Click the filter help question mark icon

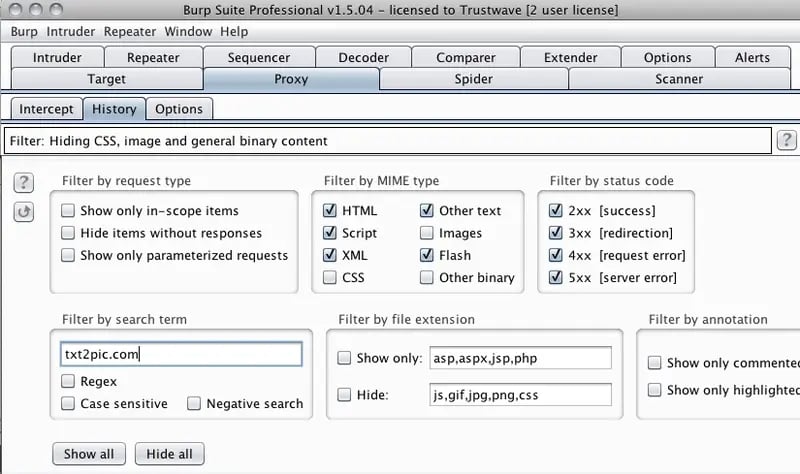coord(787,140)
